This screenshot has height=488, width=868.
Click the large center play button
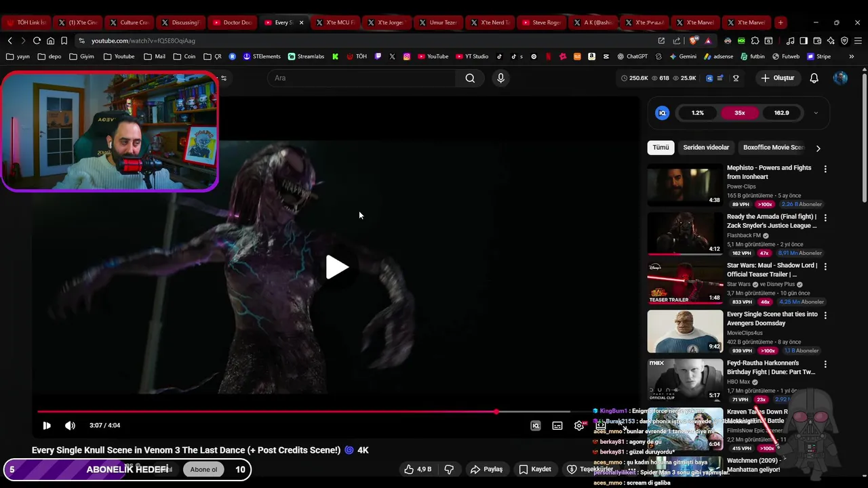point(337,267)
